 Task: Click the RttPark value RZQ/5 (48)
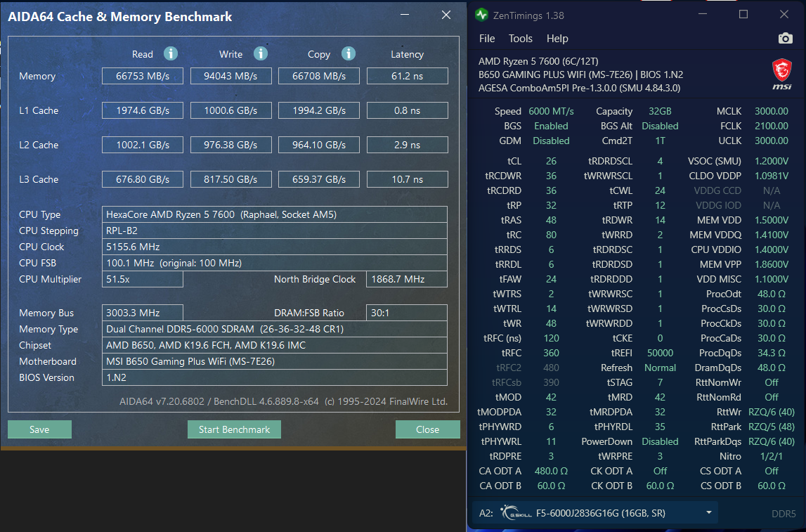pyautogui.click(x=771, y=427)
